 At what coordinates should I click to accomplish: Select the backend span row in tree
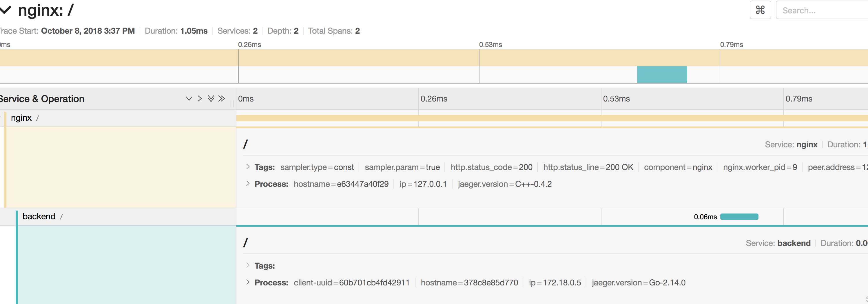click(x=118, y=216)
